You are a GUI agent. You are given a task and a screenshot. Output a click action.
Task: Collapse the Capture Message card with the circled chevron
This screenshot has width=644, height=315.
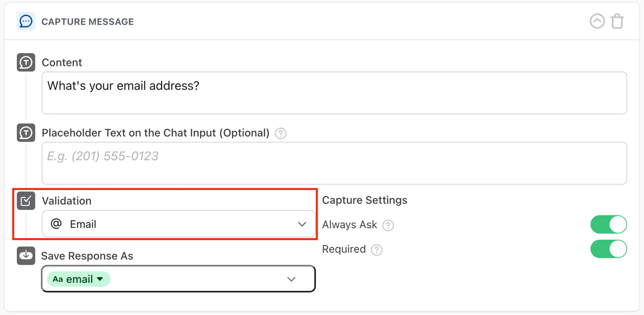pos(597,21)
